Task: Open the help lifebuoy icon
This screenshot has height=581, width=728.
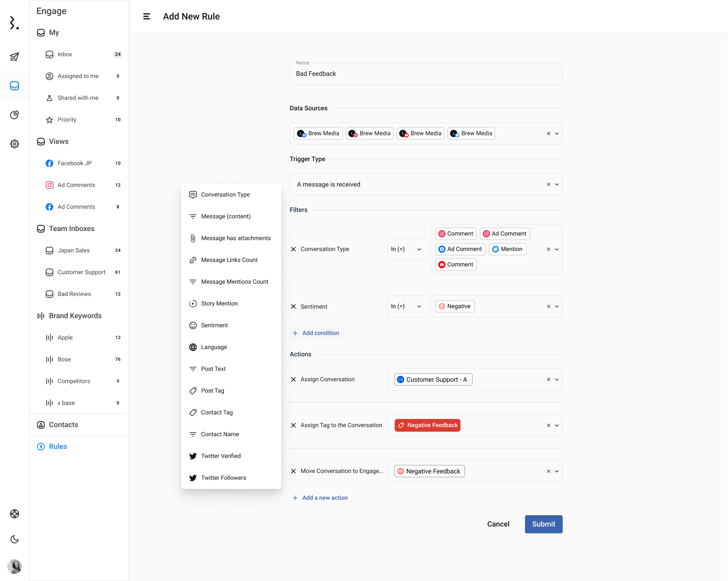Action: [x=15, y=514]
